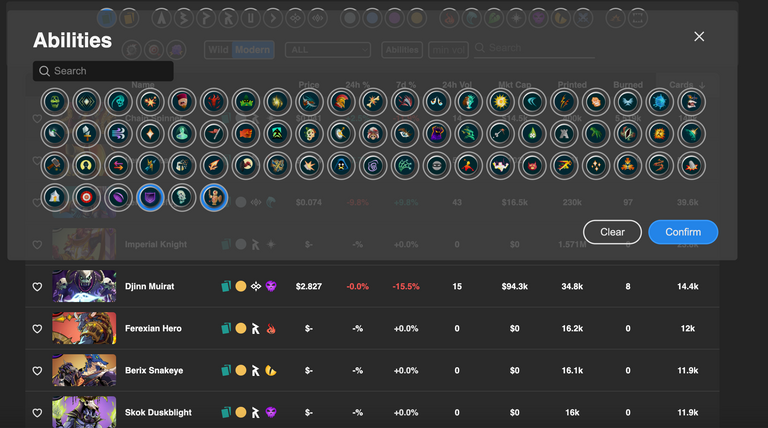This screenshot has width=768, height=428.
Task: Click the Djinn Muirat price $2.827
Action: 309,286
